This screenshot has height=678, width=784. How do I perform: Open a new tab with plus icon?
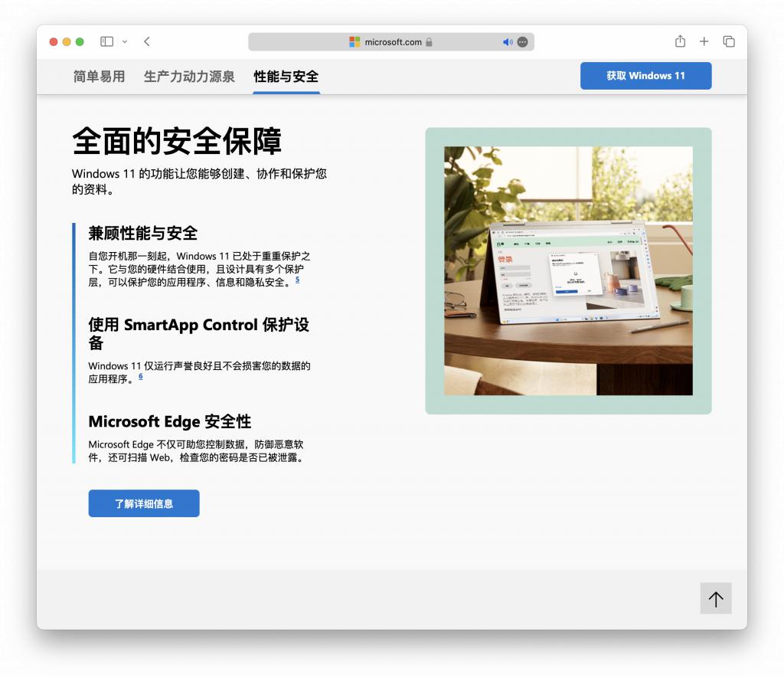point(704,41)
